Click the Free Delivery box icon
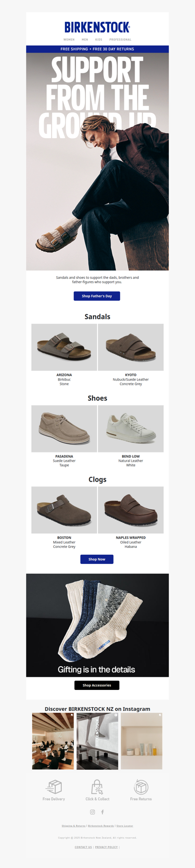195x868 pixels. coord(54,787)
